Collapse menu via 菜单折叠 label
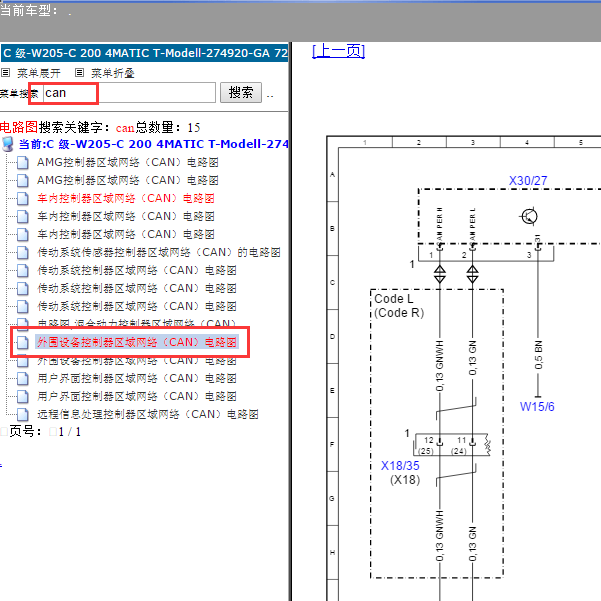601x601 pixels. (113, 73)
